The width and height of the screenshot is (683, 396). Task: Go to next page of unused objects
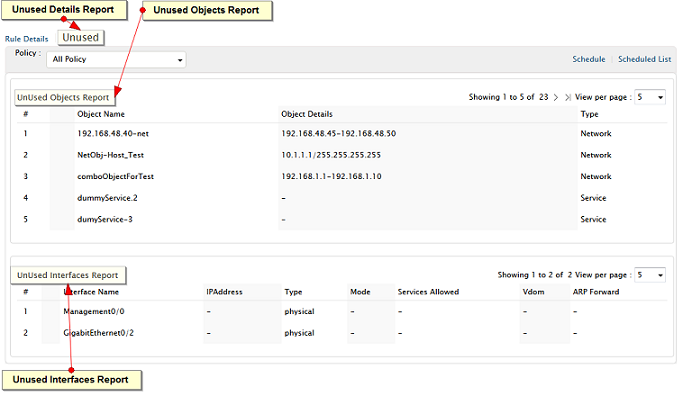(556, 98)
